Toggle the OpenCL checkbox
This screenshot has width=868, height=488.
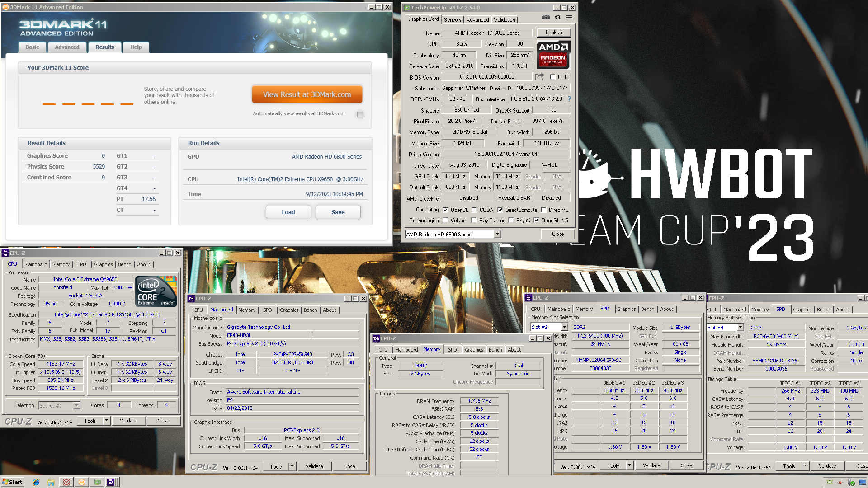[x=446, y=210]
